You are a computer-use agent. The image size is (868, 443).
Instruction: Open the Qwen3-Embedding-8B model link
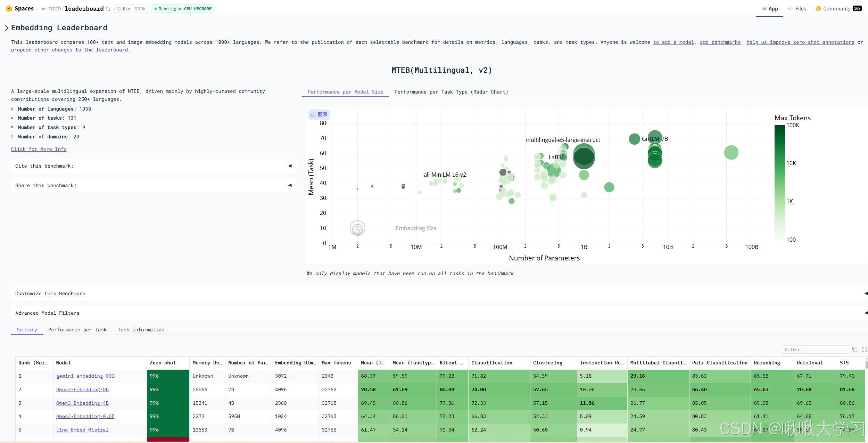82,389
